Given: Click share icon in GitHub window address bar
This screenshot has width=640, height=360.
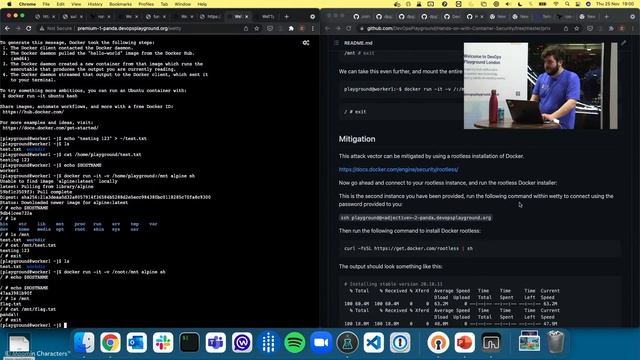Looking at the screenshot, I should coord(566,29).
